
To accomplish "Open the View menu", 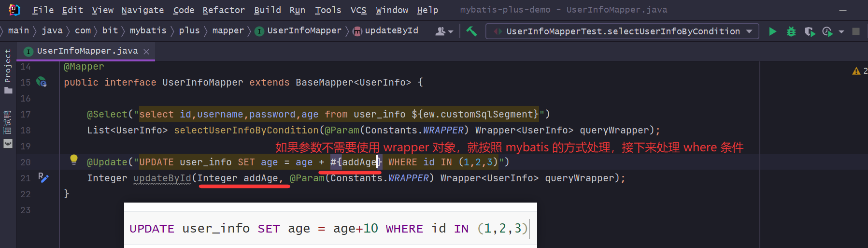I will pos(102,10).
